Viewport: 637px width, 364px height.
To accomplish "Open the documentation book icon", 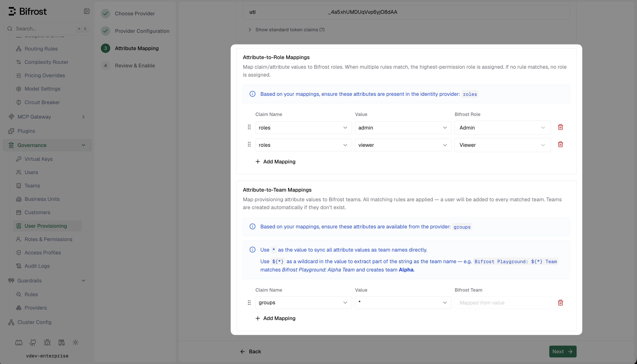I will (61, 343).
